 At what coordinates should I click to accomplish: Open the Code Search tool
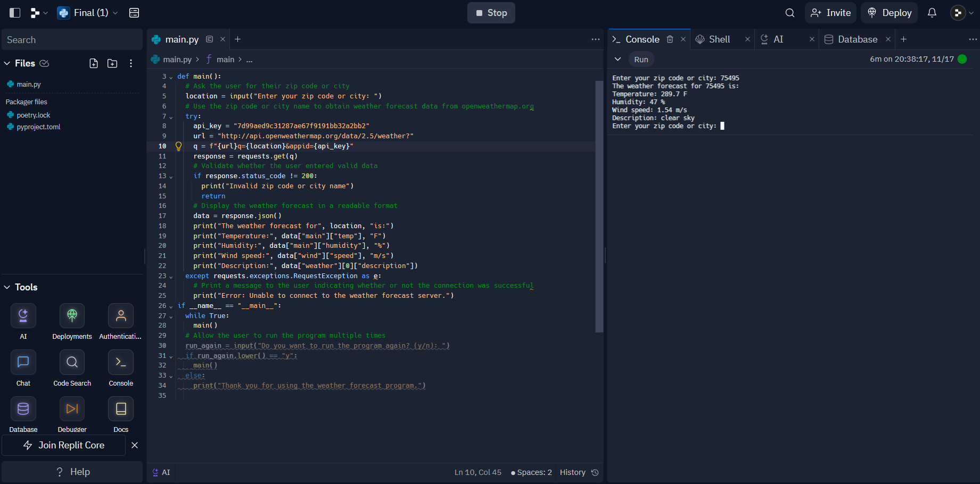pos(72,363)
